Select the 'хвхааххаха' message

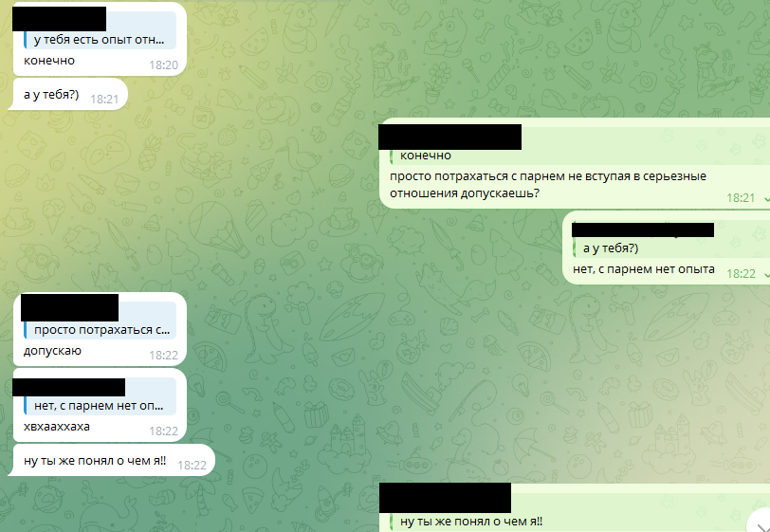click(x=57, y=427)
